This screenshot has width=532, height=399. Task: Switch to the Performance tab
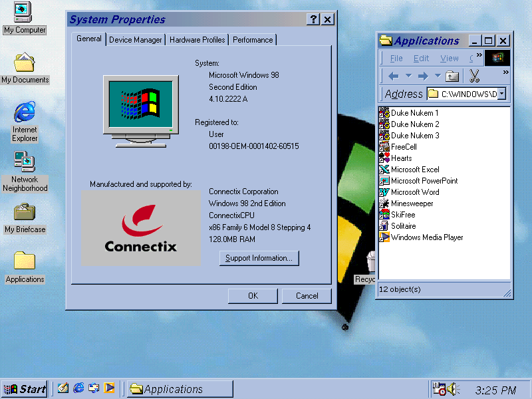[253, 40]
